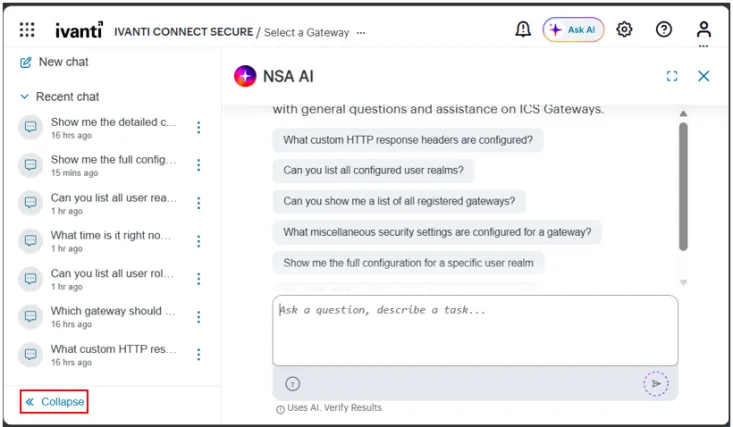Click the Ask AI button
The width and height of the screenshot is (733, 427).
(x=573, y=30)
